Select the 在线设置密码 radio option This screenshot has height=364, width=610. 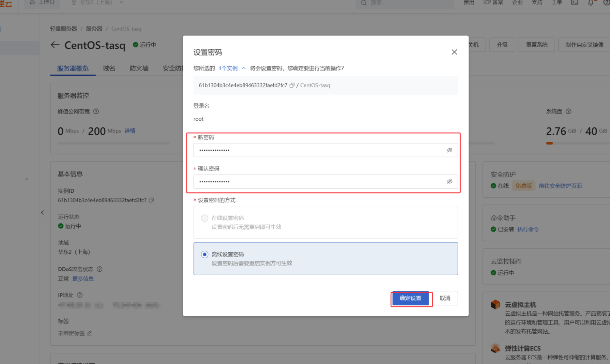coord(205,218)
